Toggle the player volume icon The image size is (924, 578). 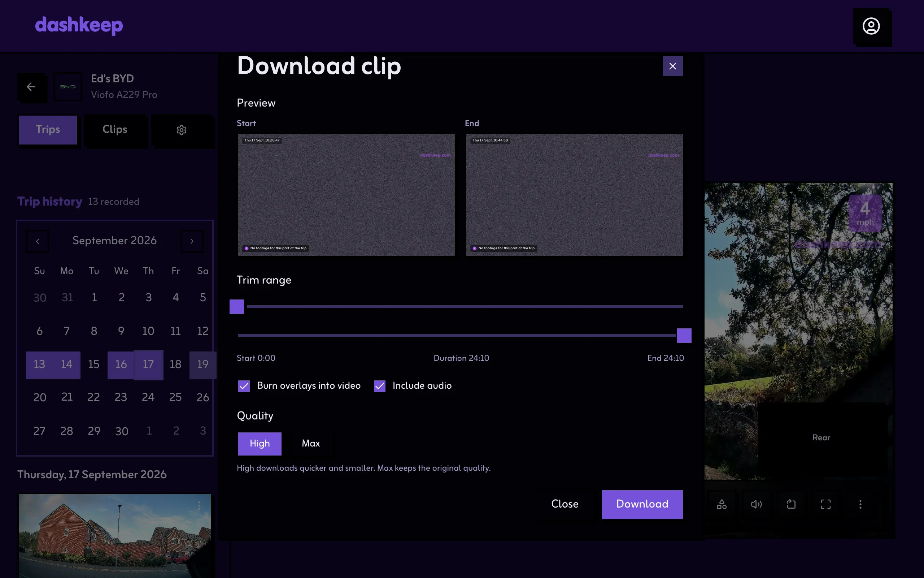pos(757,504)
